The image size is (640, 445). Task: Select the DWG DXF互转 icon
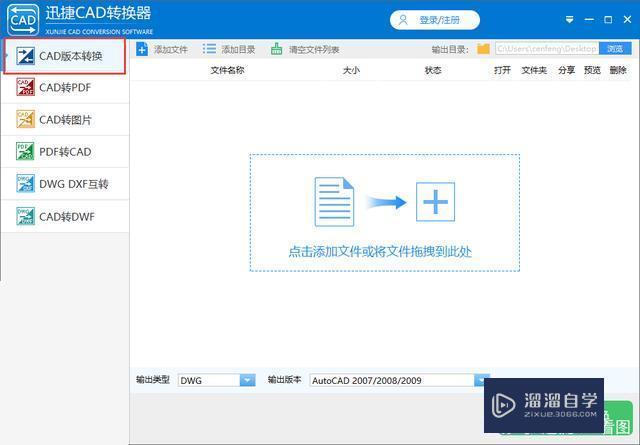pyautogui.click(x=25, y=184)
